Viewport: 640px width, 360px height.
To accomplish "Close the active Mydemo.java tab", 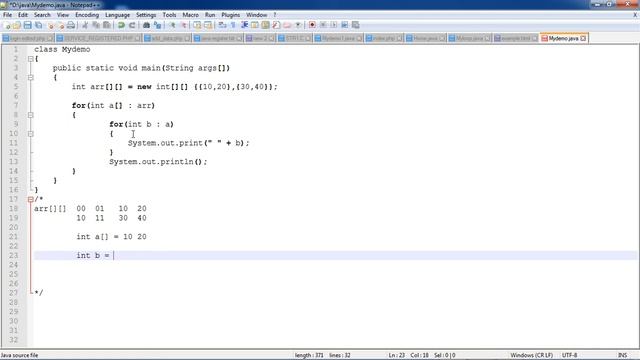I will pos(583,38).
